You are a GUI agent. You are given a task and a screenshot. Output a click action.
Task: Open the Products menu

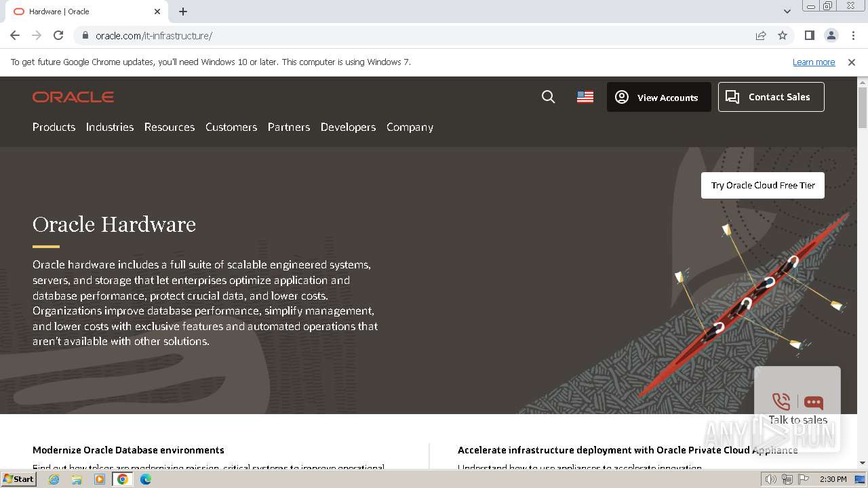(x=54, y=127)
